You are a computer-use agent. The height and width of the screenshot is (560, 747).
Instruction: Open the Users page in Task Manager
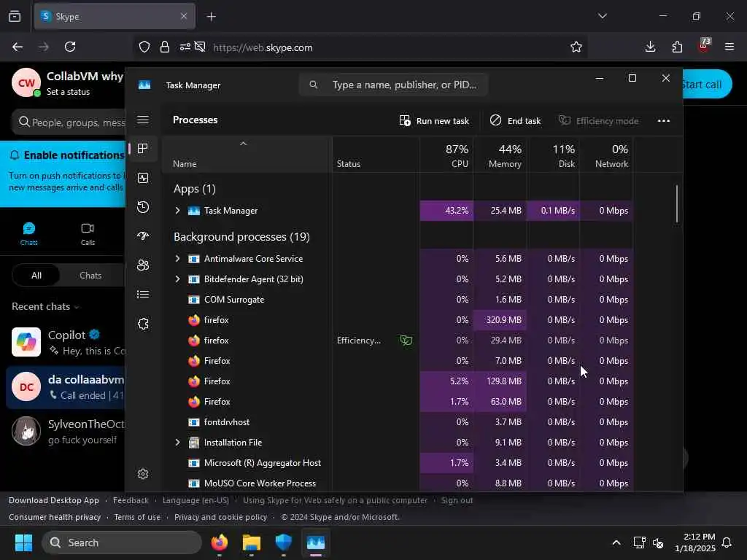(x=143, y=265)
